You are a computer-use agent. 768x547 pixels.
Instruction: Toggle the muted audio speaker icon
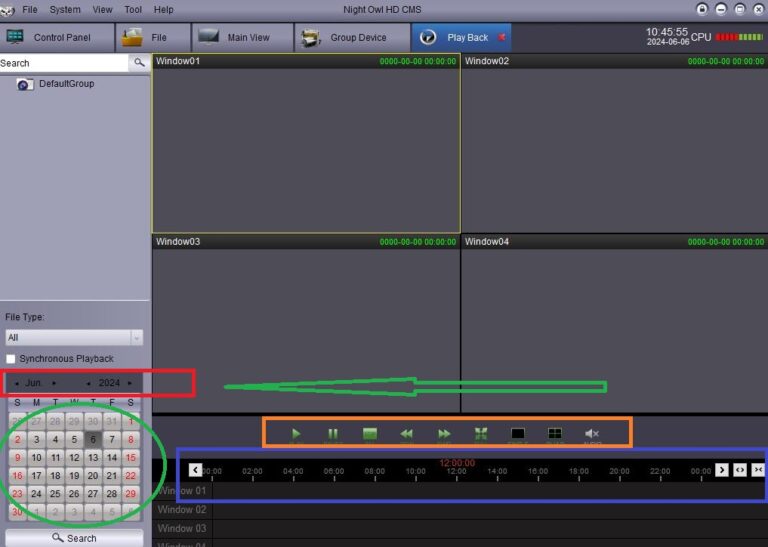pyautogui.click(x=591, y=434)
